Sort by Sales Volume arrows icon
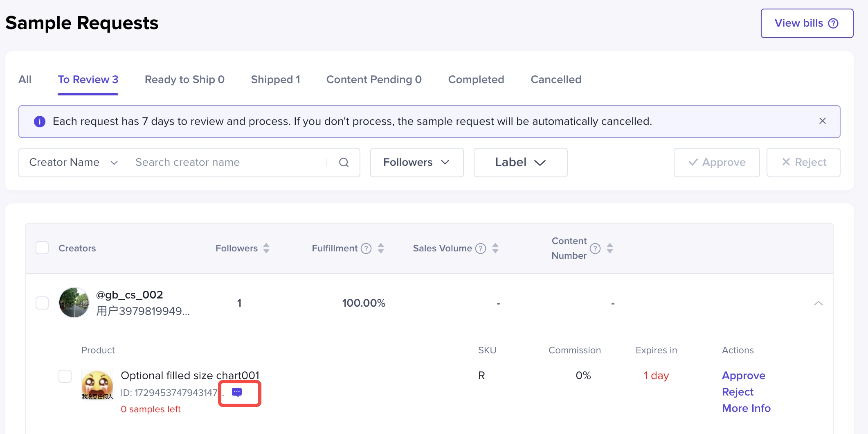 tap(495, 249)
